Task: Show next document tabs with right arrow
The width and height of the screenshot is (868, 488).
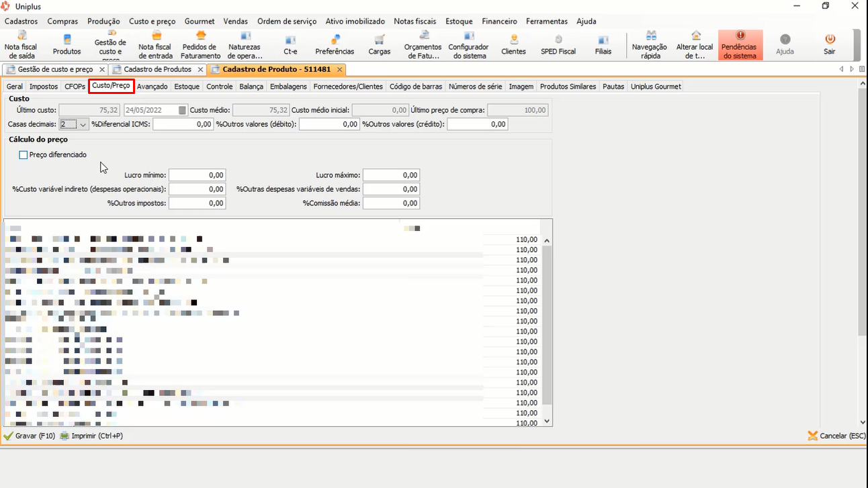Action: (852, 69)
